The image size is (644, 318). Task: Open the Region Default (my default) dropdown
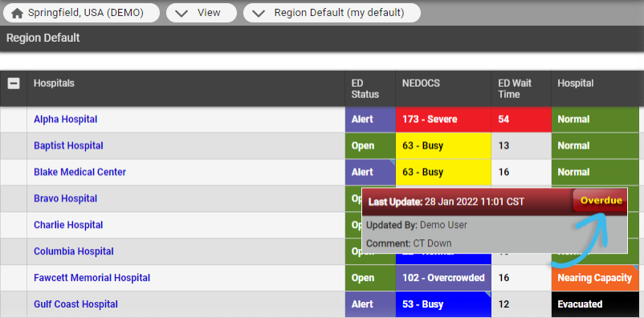tap(332, 13)
